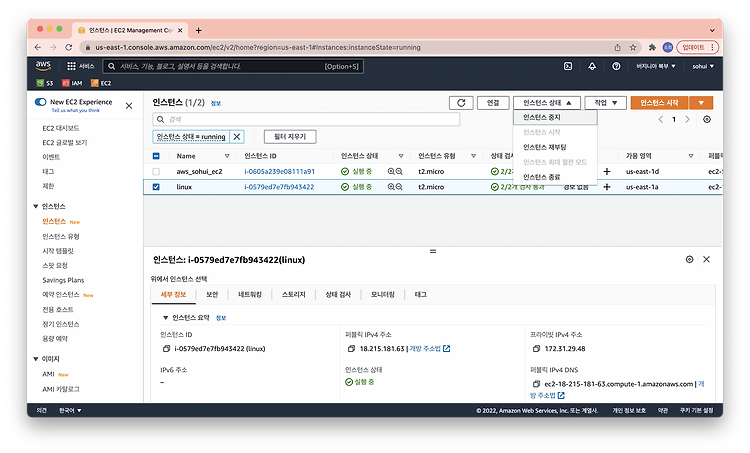Open a new browser tab
Viewport: 750px width, 453px height.
click(199, 30)
